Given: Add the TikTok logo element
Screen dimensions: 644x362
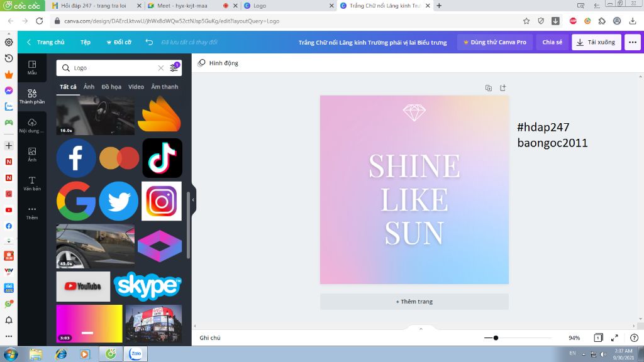Looking at the screenshot, I should point(162,158).
